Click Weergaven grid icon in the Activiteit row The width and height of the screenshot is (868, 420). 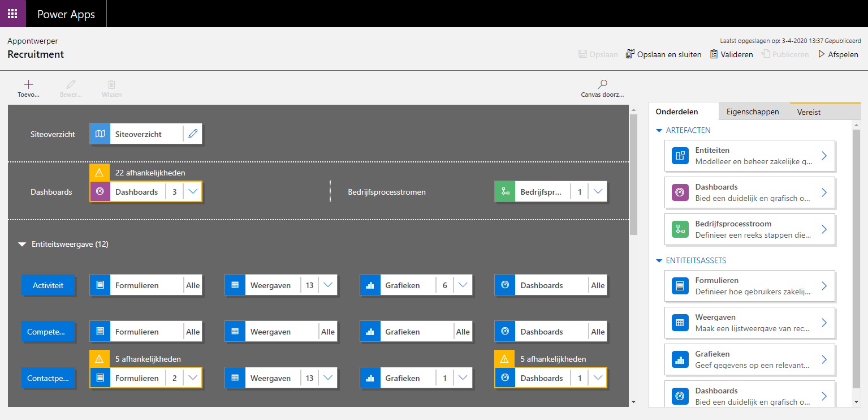(x=235, y=285)
